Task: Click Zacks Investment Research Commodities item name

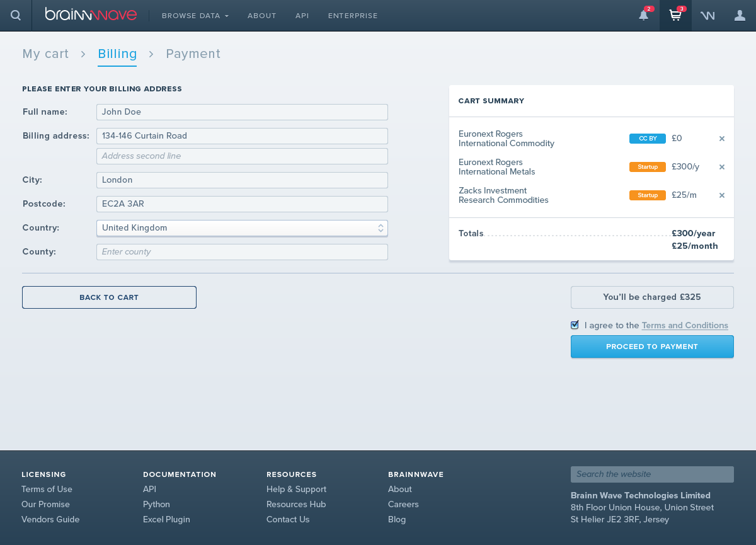Action: click(503, 195)
